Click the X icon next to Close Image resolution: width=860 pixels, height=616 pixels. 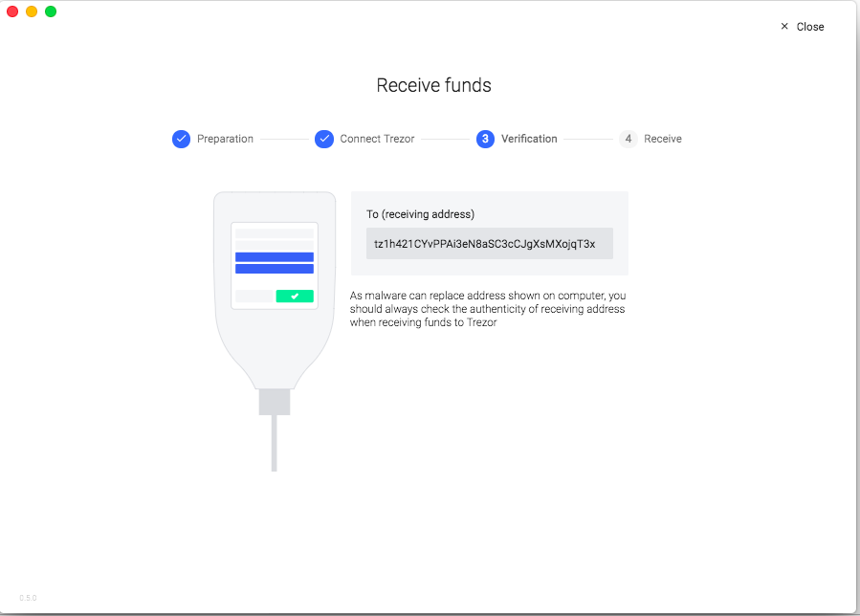coord(784,27)
